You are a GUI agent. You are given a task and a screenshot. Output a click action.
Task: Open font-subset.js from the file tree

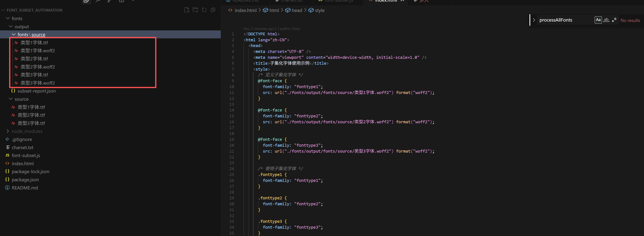[x=26, y=155]
